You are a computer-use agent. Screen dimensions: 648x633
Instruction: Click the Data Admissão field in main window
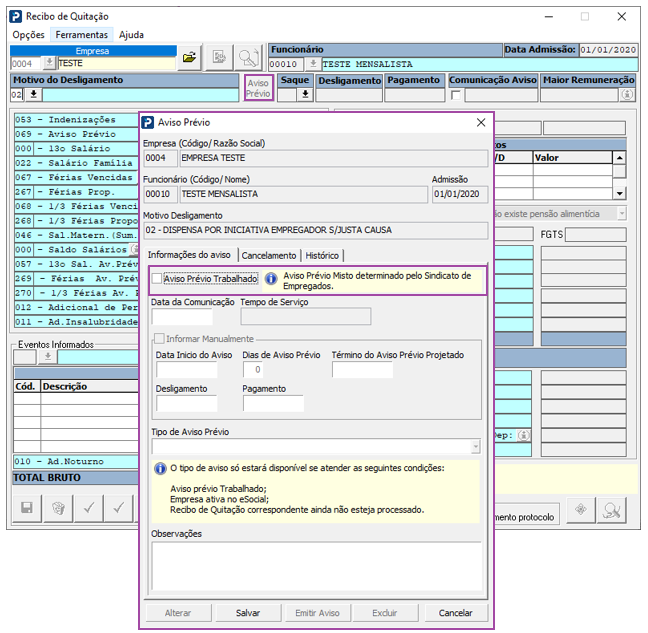click(x=608, y=50)
